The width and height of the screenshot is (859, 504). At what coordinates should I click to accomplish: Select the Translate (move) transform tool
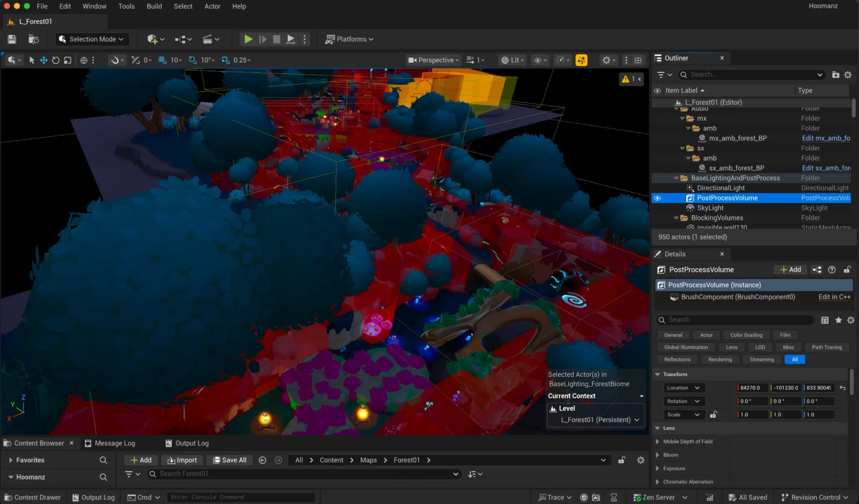tap(43, 60)
